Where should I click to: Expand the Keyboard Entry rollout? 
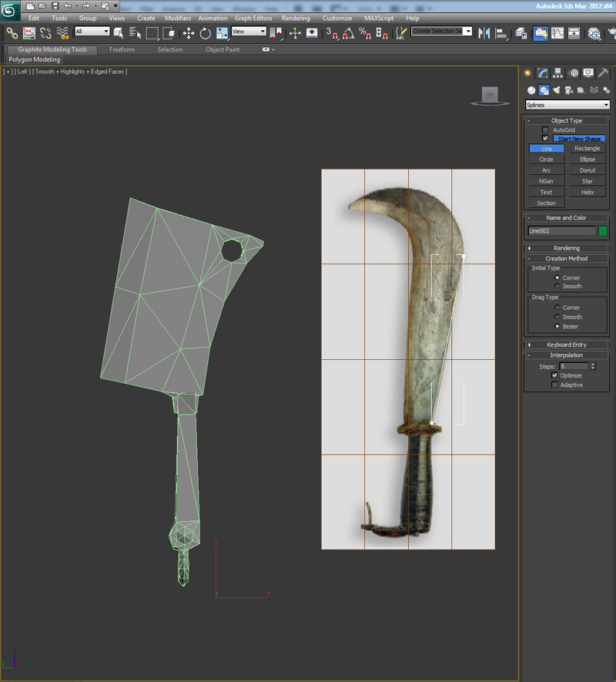[567, 344]
